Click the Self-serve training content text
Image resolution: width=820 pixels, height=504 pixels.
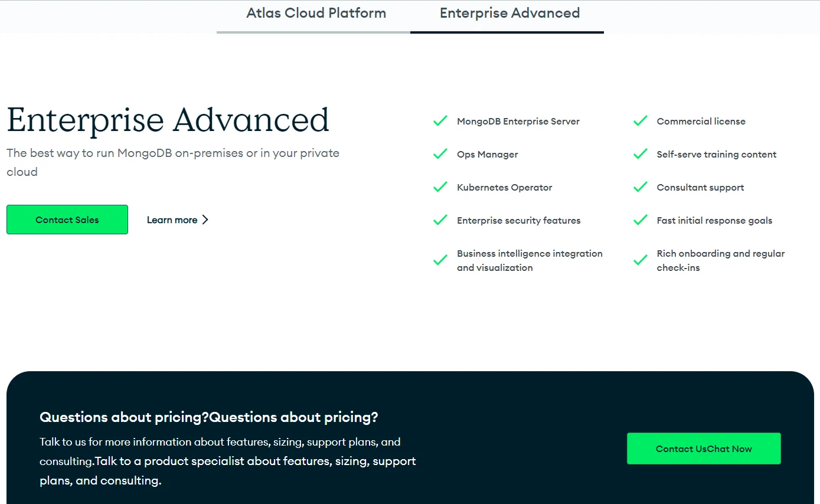(x=717, y=154)
